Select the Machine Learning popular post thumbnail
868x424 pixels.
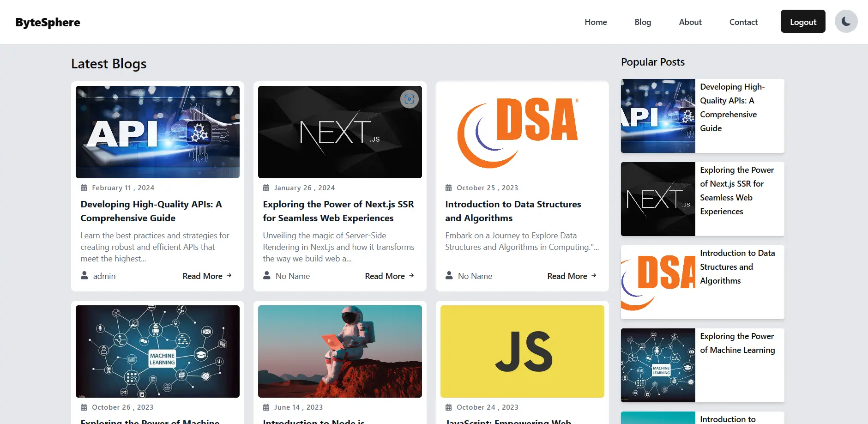click(658, 365)
